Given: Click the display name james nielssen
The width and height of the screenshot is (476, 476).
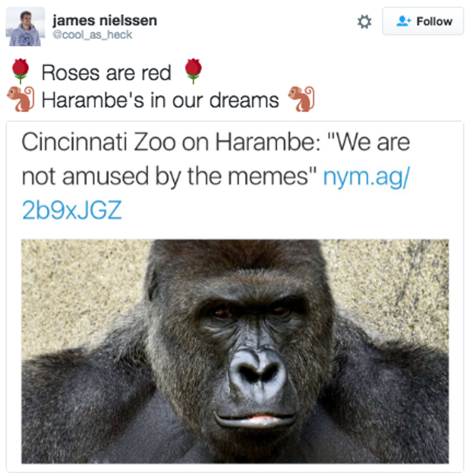Looking at the screenshot, I should pyautogui.click(x=105, y=20).
